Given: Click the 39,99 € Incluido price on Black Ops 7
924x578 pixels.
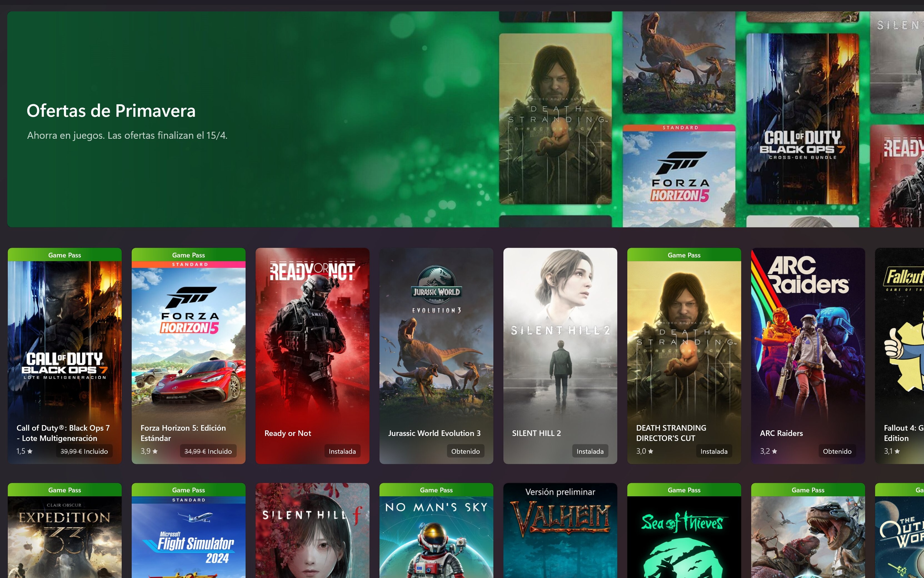Looking at the screenshot, I should (84, 451).
